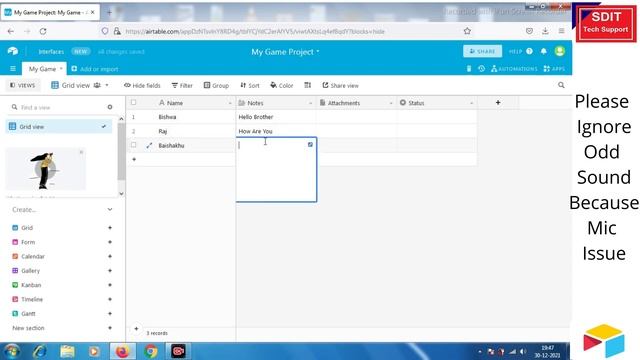Bookmark page with star icon
640x360 pixels.
(x=467, y=31)
